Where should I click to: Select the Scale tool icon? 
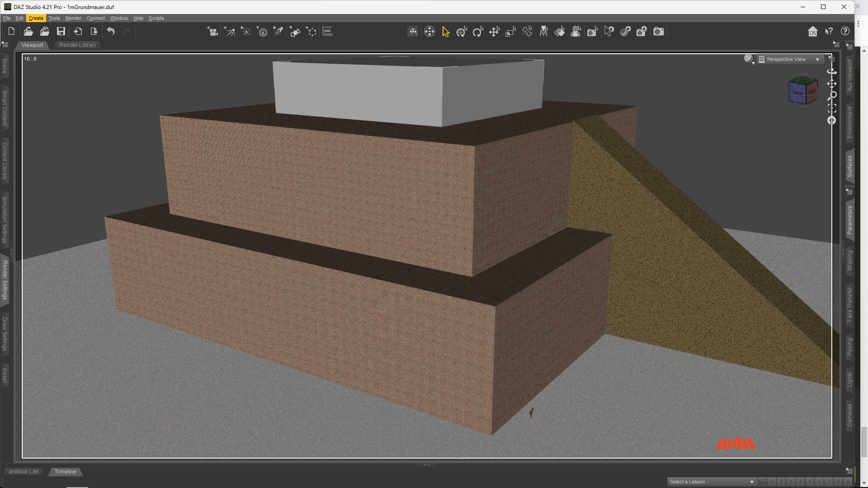point(510,32)
